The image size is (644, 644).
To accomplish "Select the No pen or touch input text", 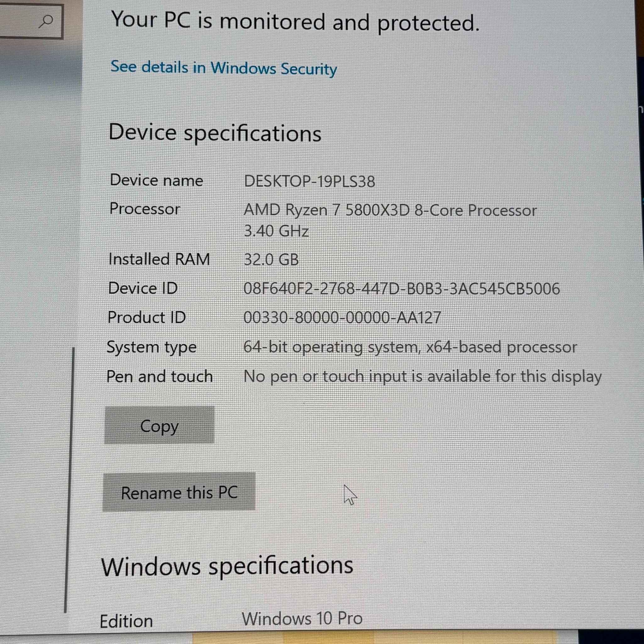I will (423, 377).
